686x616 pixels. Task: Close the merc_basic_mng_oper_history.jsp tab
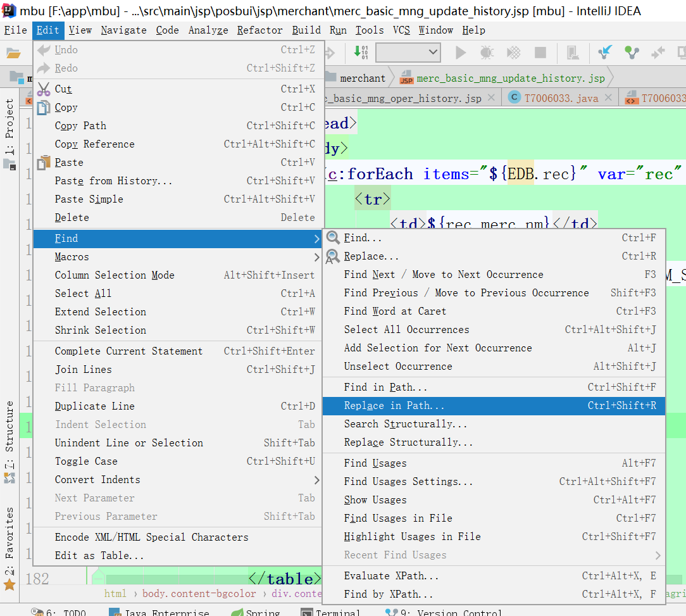491,97
